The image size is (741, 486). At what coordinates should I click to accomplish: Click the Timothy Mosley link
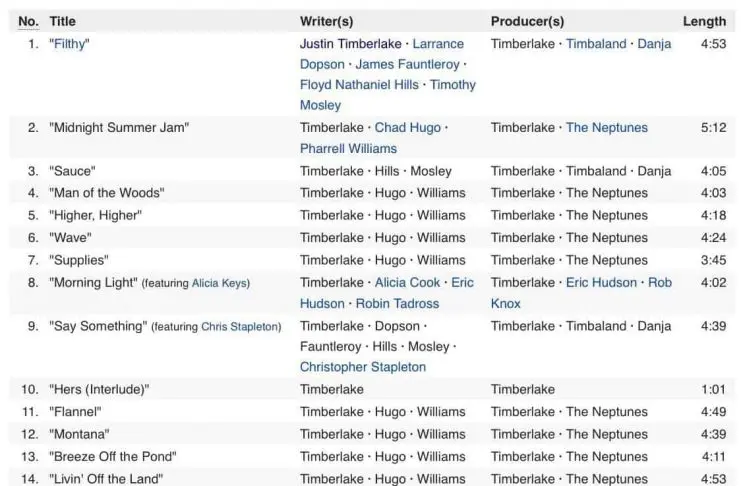tap(452, 85)
